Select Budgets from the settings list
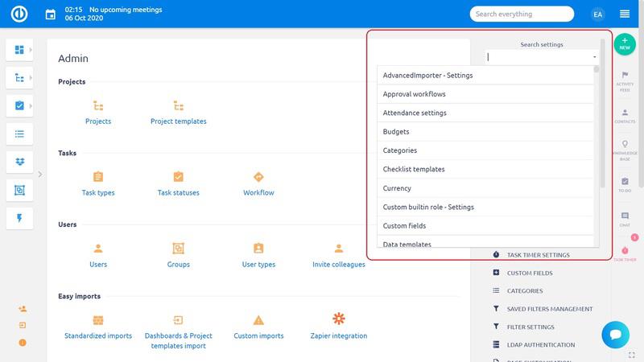 pyautogui.click(x=396, y=132)
